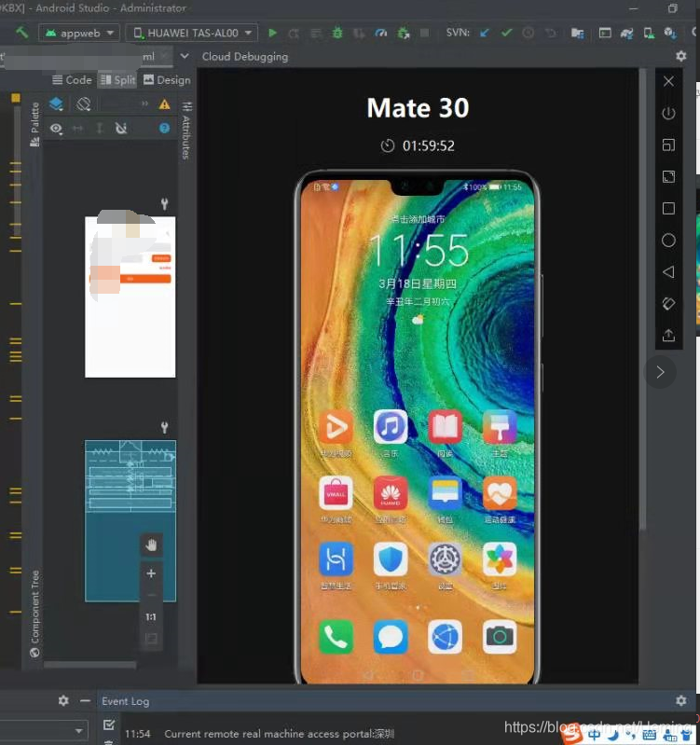Image resolution: width=700 pixels, height=745 pixels.
Task: Open Component Tree side panel
Action: (34, 614)
